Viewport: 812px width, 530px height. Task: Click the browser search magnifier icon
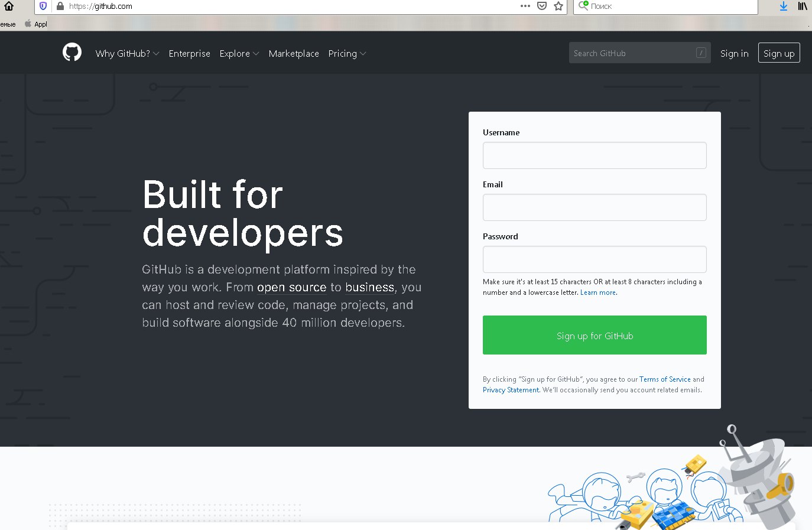[583, 6]
